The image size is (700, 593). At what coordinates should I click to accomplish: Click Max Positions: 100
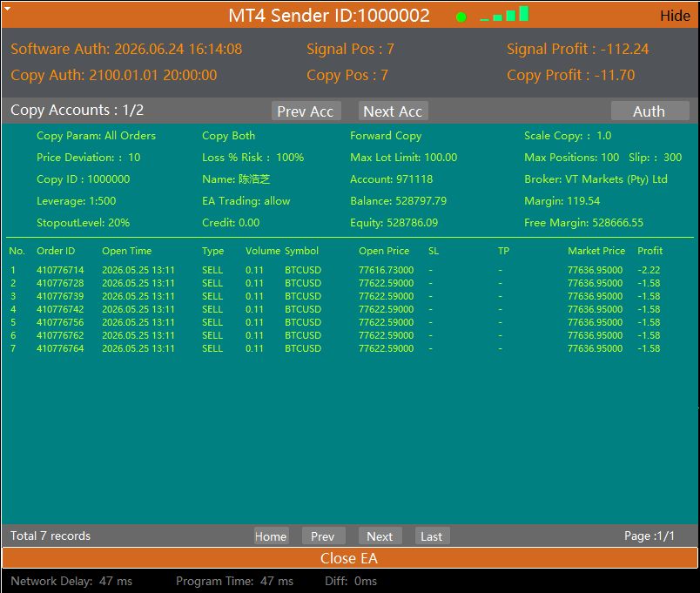(571, 158)
